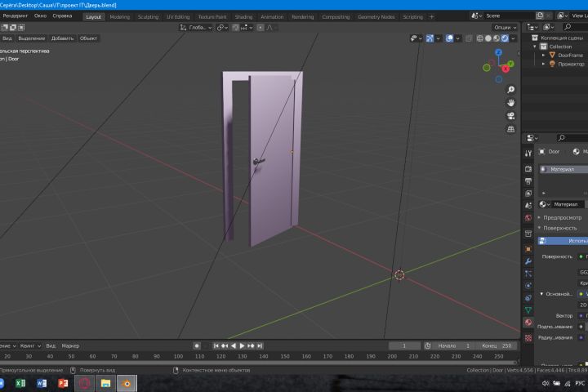The height and width of the screenshot is (392, 588).
Task: Open the Modifiers wrench tab
Action: tap(528, 261)
